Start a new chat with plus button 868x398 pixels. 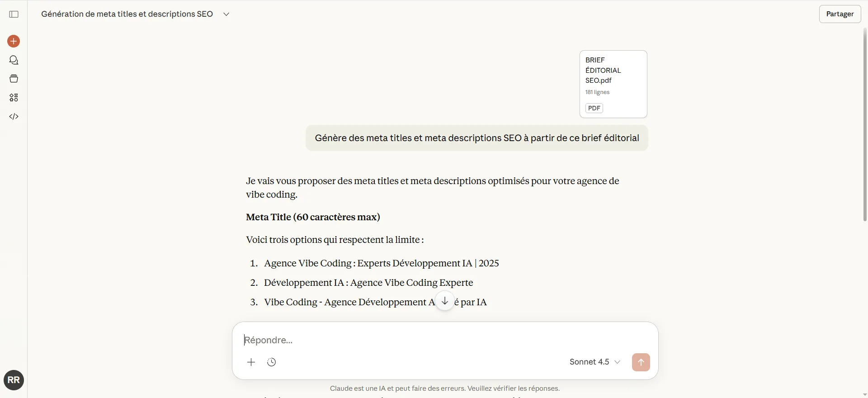pos(14,41)
